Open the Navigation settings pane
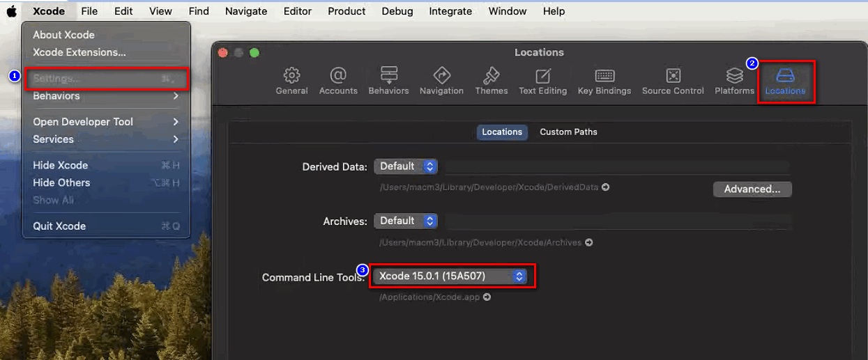 click(441, 81)
